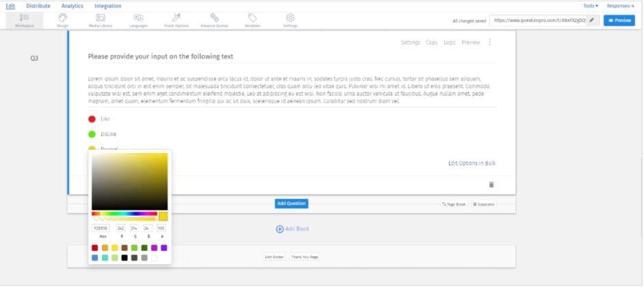The width and height of the screenshot is (644, 287).
Task: Click inside the saturation gradient area
Action: tap(129, 182)
